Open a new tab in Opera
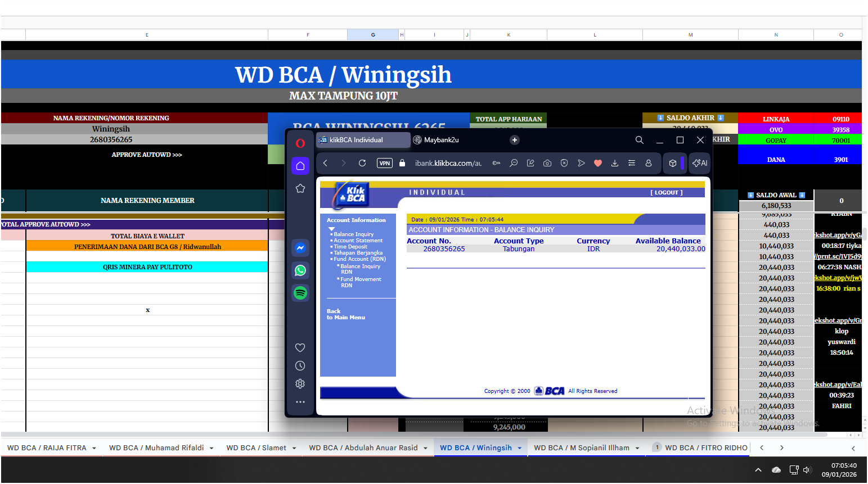 [515, 140]
